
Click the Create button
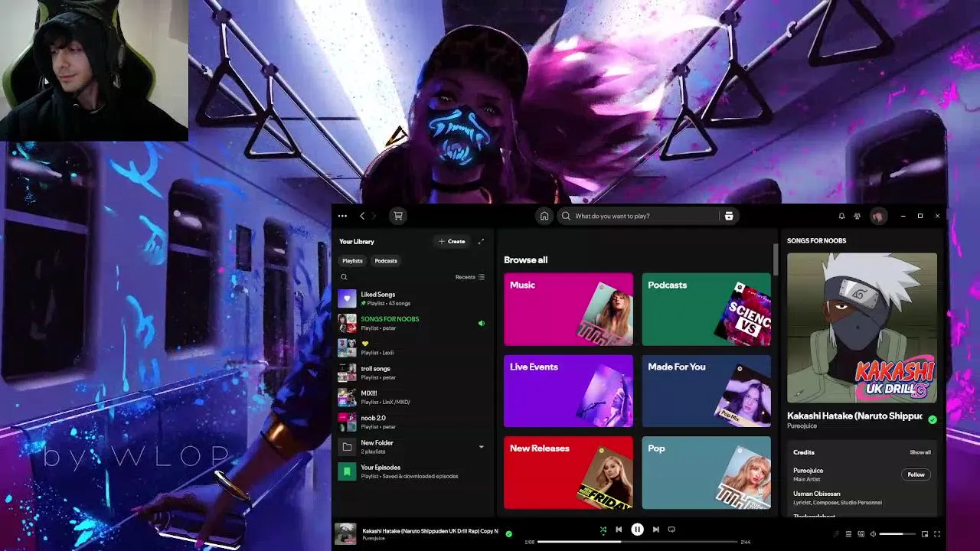click(x=452, y=241)
